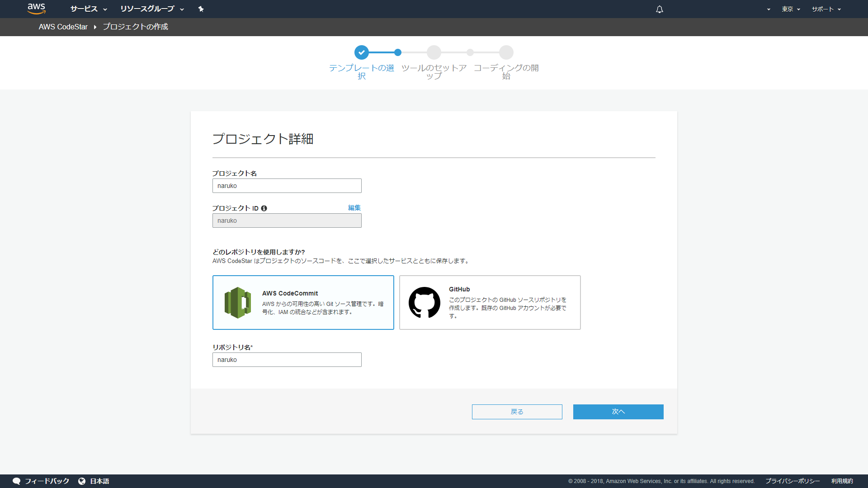This screenshot has height=488, width=868.
Task: Open 利用規約 link
Action: 842,481
